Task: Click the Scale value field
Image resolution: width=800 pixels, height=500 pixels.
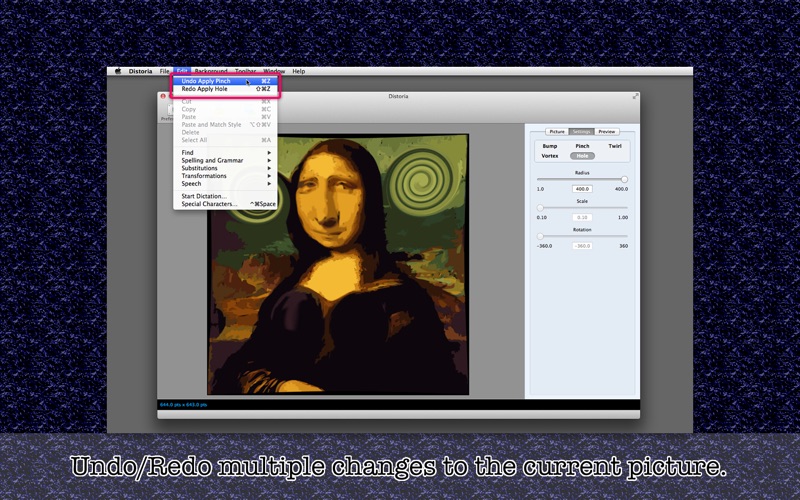Action: coord(582,217)
